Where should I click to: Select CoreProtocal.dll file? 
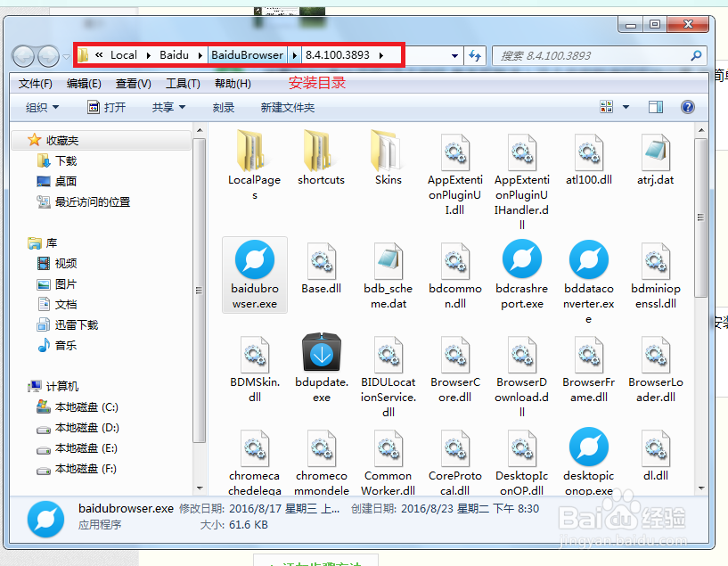[454, 463]
